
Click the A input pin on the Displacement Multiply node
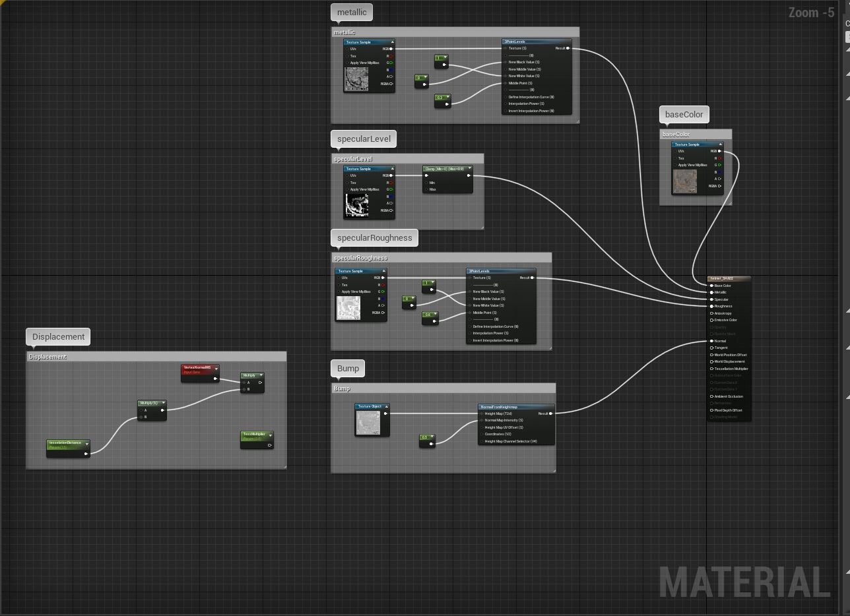pos(244,383)
